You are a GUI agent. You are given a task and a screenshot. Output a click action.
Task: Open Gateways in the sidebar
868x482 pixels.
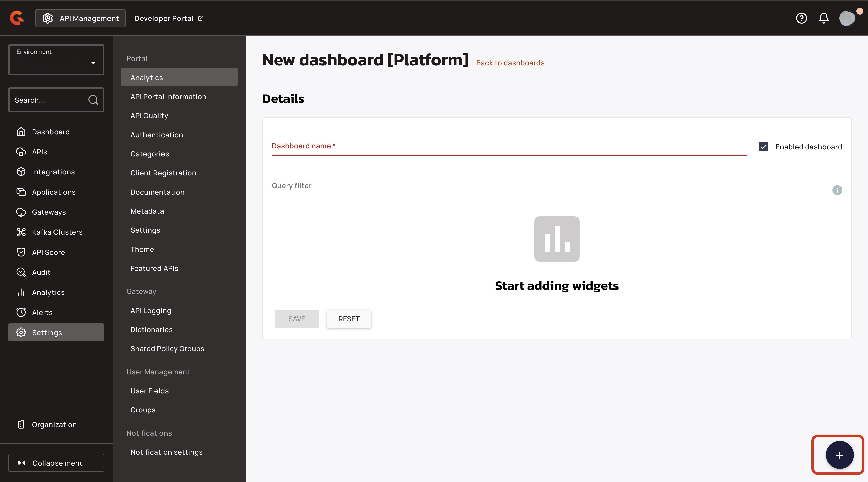point(49,212)
